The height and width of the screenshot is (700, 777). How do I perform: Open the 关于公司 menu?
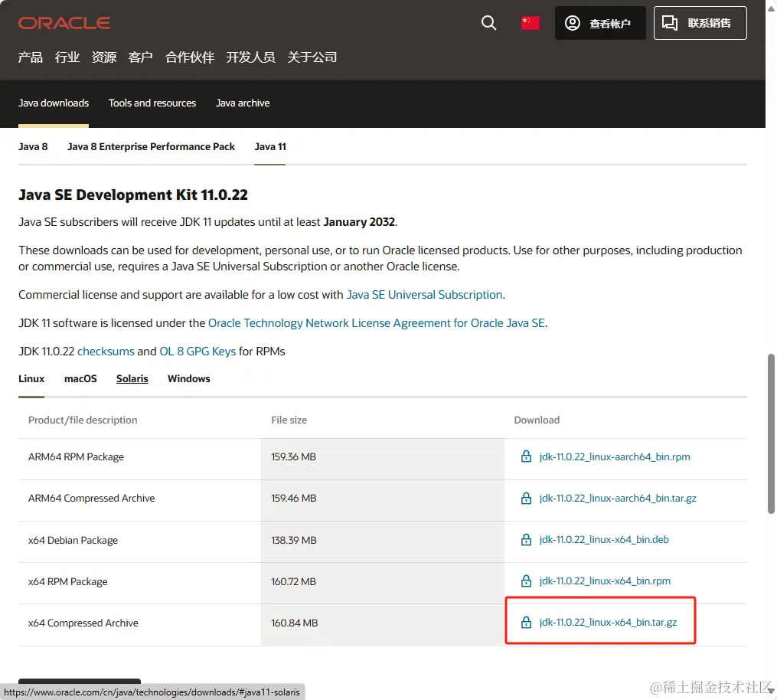(312, 57)
